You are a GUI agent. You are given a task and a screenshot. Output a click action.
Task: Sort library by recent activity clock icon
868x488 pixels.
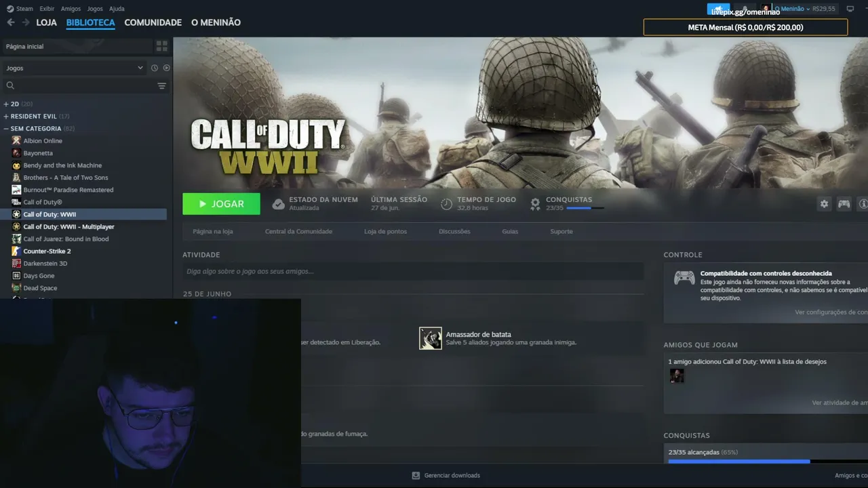[155, 68]
